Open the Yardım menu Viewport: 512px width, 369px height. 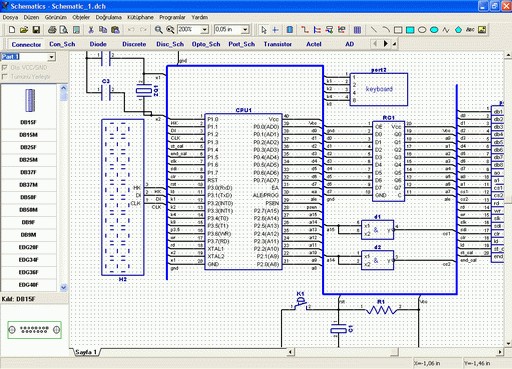point(200,17)
